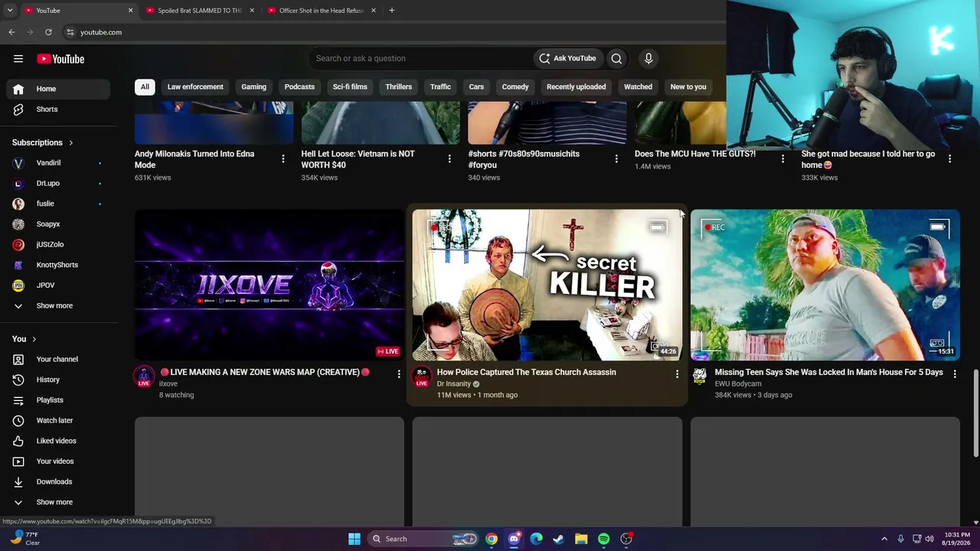Open 'Missing Teen Says She Was Locked' title

coord(828,372)
